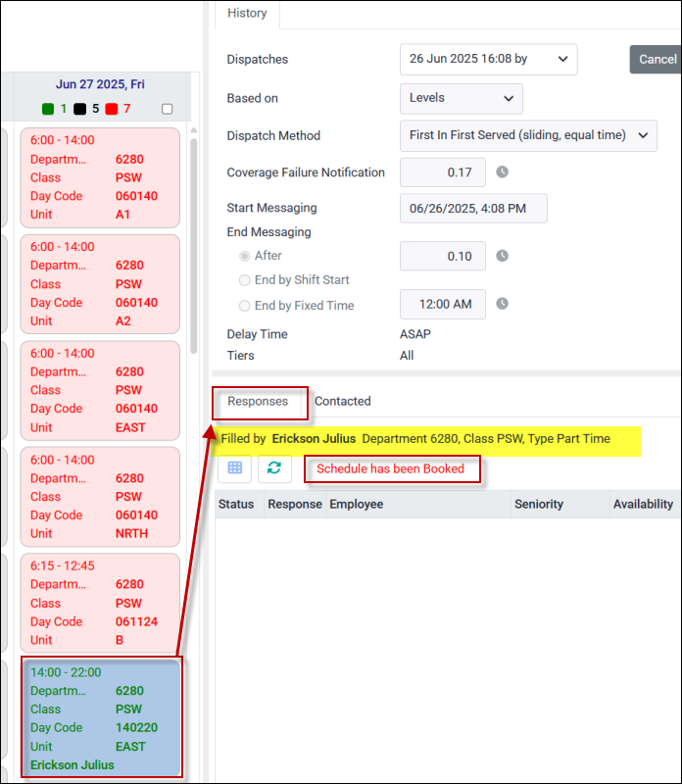Click the Availability column header
The height and width of the screenshot is (784, 682).
(x=645, y=504)
